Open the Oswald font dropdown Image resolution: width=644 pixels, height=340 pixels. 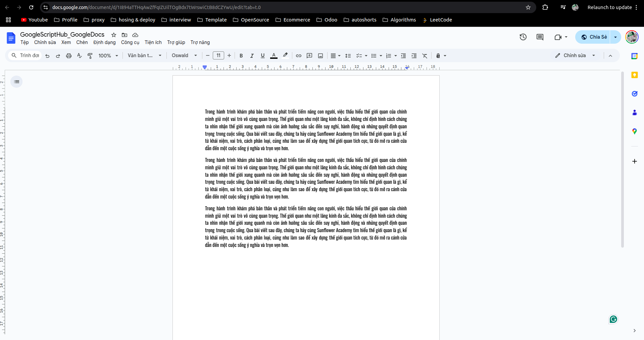point(184,55)
